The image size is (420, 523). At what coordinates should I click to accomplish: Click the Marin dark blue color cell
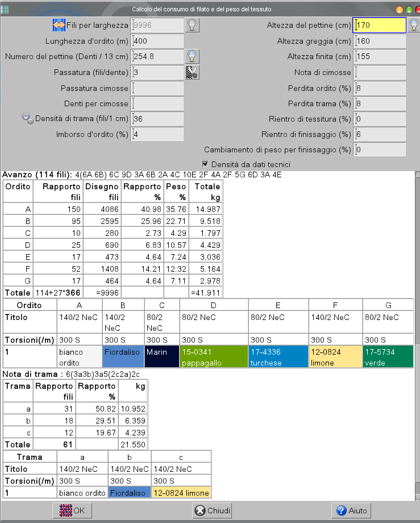(162, 357)
